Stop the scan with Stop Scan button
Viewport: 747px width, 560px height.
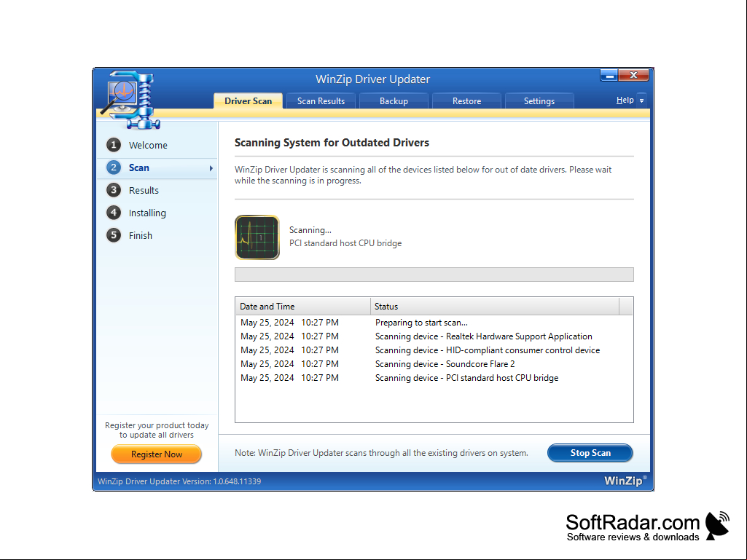590,453
